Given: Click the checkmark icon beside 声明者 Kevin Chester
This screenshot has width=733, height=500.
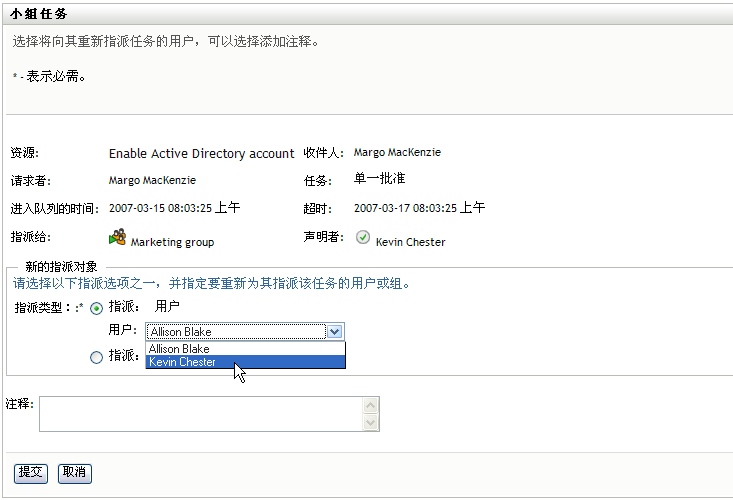Looking at the screenshot, I should [363, 237].
